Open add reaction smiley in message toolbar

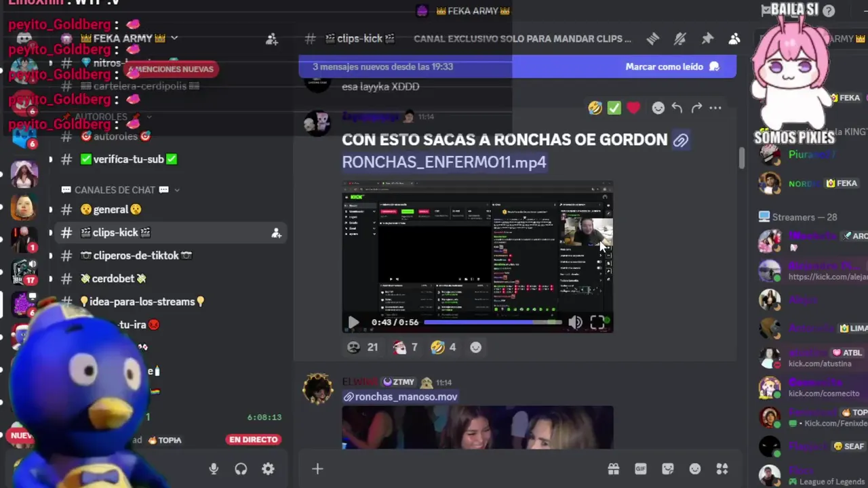click(x=658, y=108)
